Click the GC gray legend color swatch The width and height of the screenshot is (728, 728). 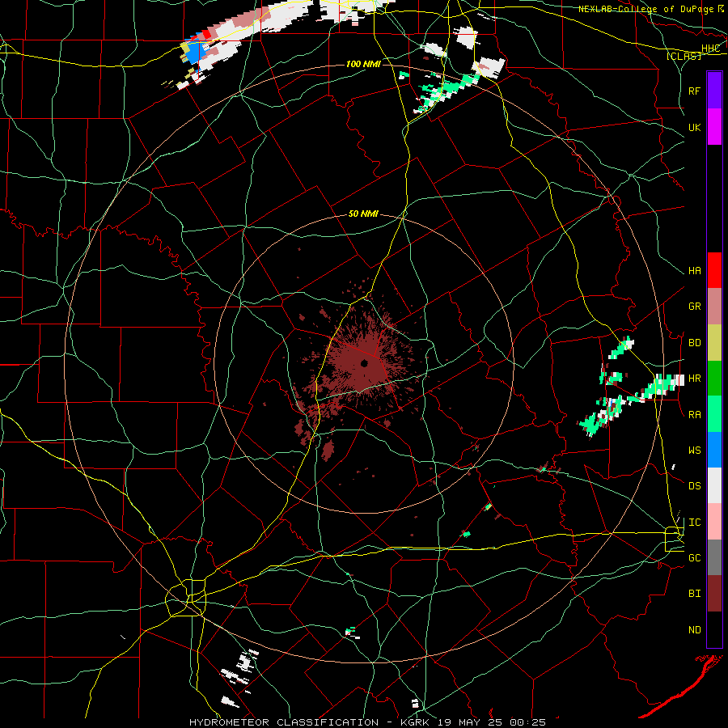[x=714, y=557]
